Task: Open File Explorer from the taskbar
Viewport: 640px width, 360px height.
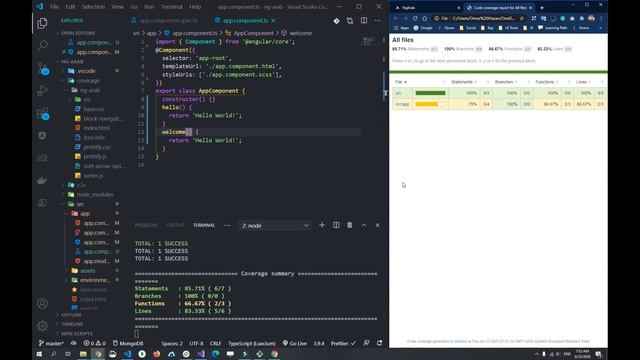Action: coord(83,354)
